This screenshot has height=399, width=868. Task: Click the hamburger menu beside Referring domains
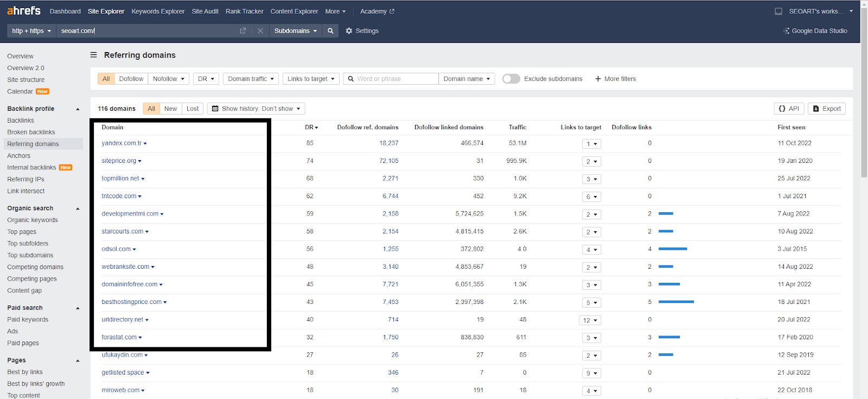93,55
